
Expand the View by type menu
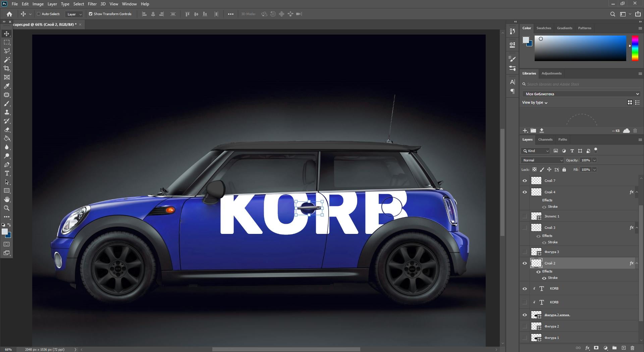click(535, 103)
